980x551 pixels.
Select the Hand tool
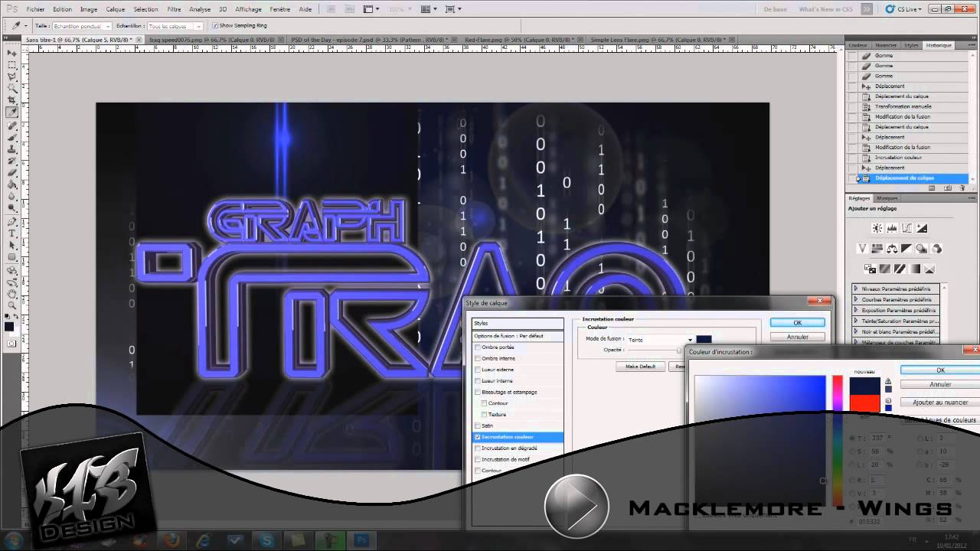12,293
